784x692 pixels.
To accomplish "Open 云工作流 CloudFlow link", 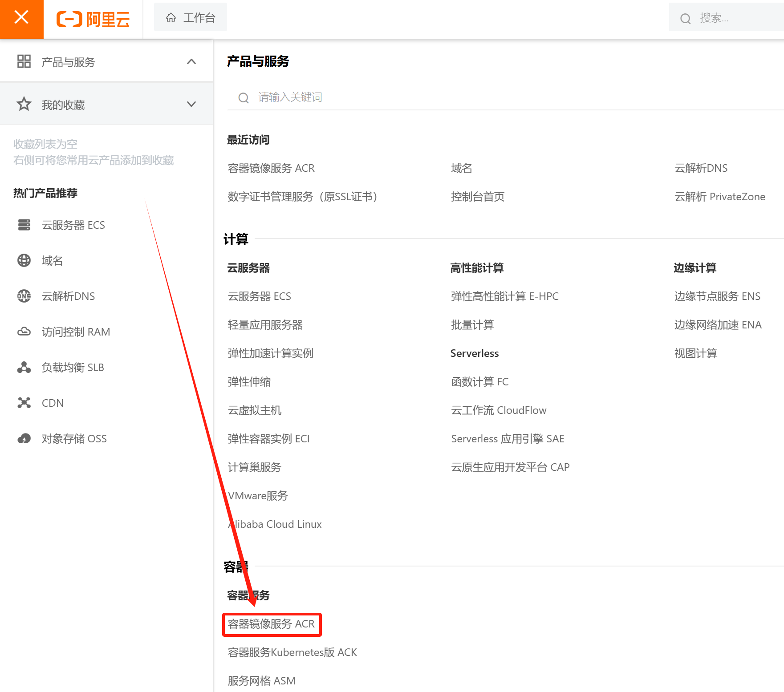I will 499,410.
